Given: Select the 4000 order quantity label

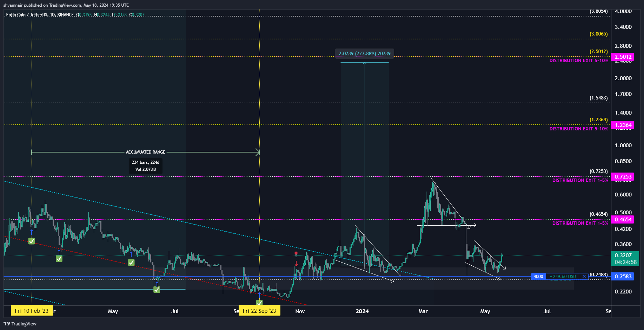Looking at the screenshot, I should coord(538,277).
